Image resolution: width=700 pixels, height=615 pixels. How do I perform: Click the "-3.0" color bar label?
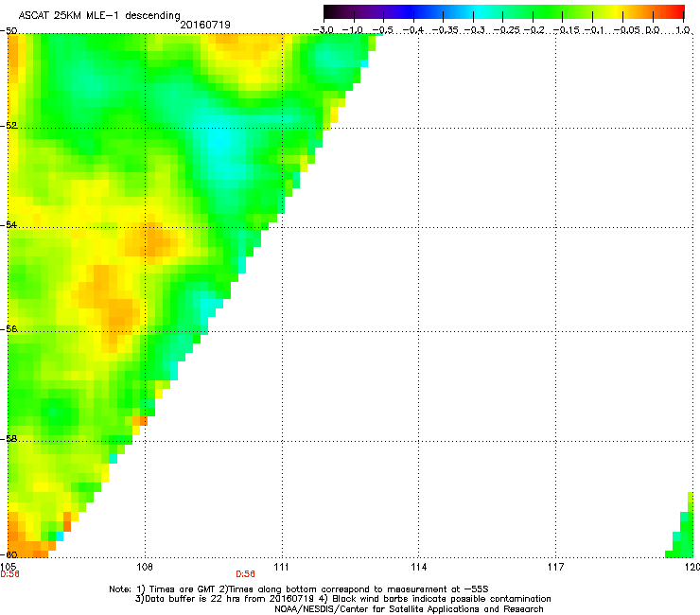tap(324, 30)
